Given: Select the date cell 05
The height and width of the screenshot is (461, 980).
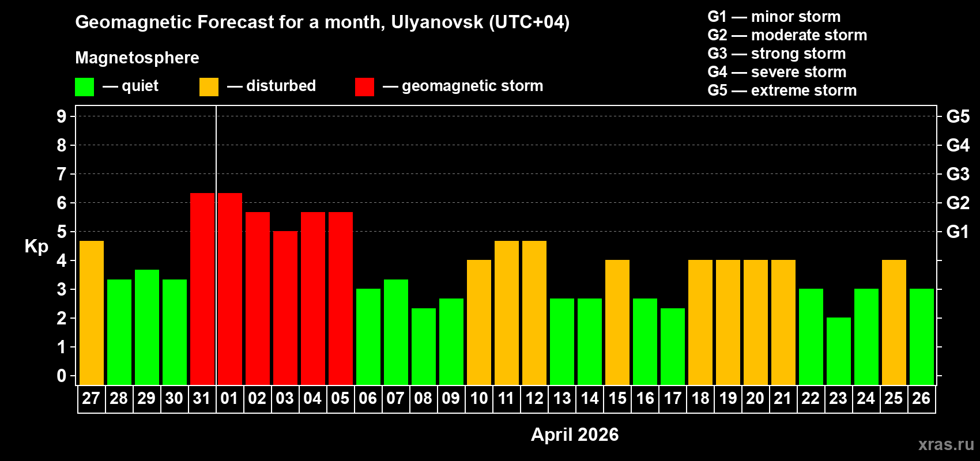Looking at the screenshot, I should point(340,399).
